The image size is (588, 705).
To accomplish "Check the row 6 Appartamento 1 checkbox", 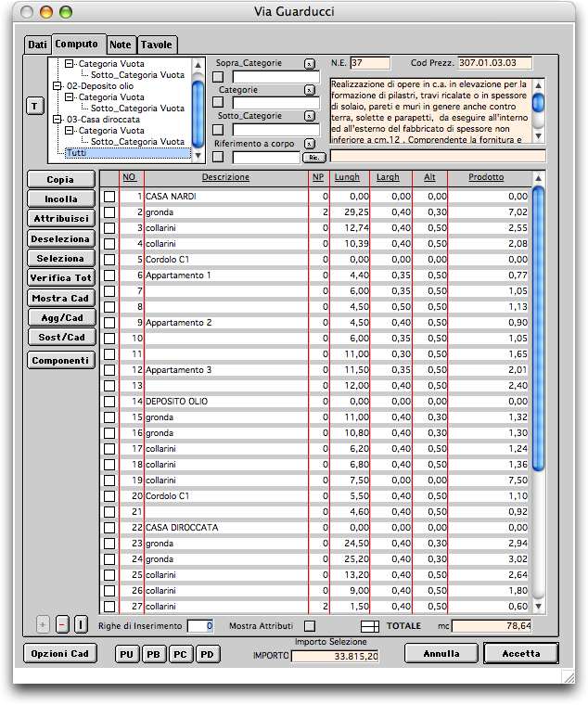I will [109, 276].
